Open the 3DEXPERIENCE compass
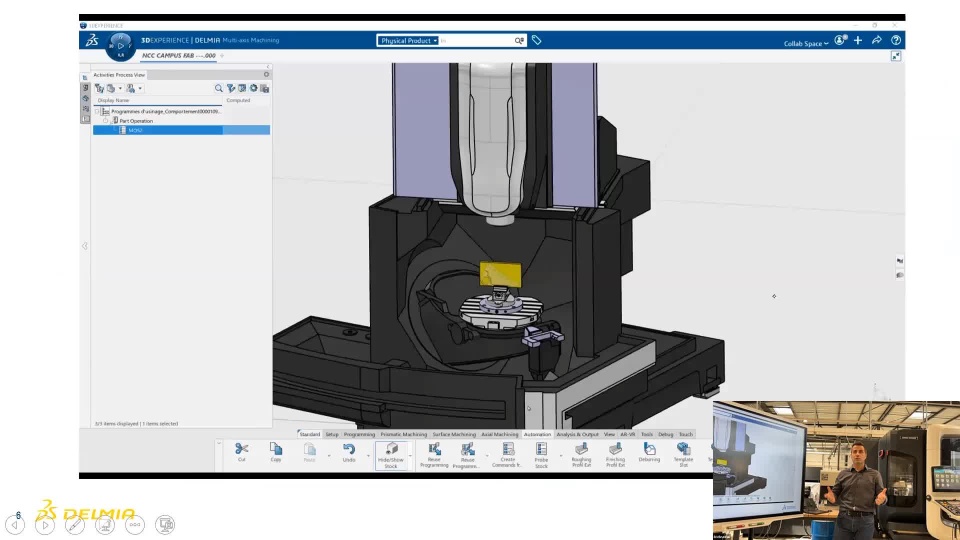 [120, 46]
